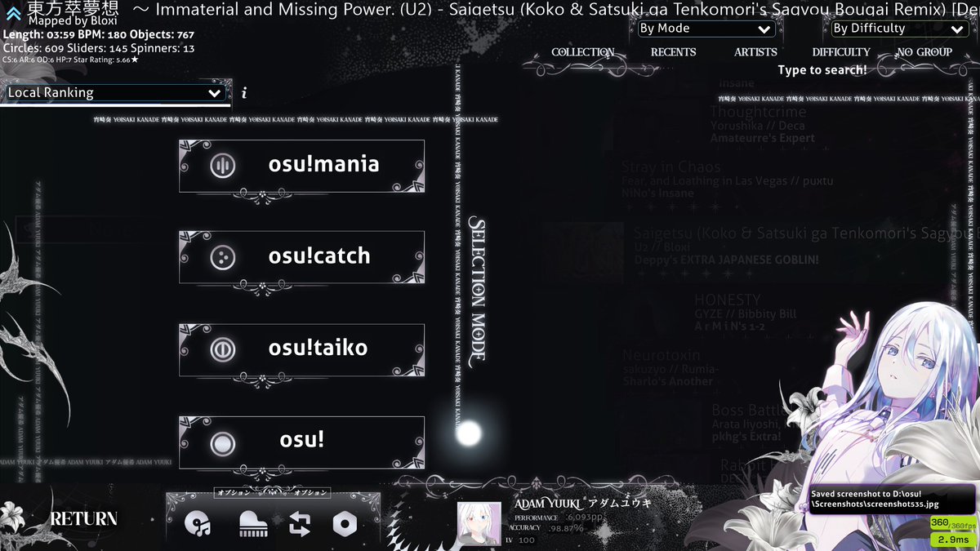This screenshot has width=980, height=551.
Task: Switch to the NO GROUP tab
Action: 924,52
